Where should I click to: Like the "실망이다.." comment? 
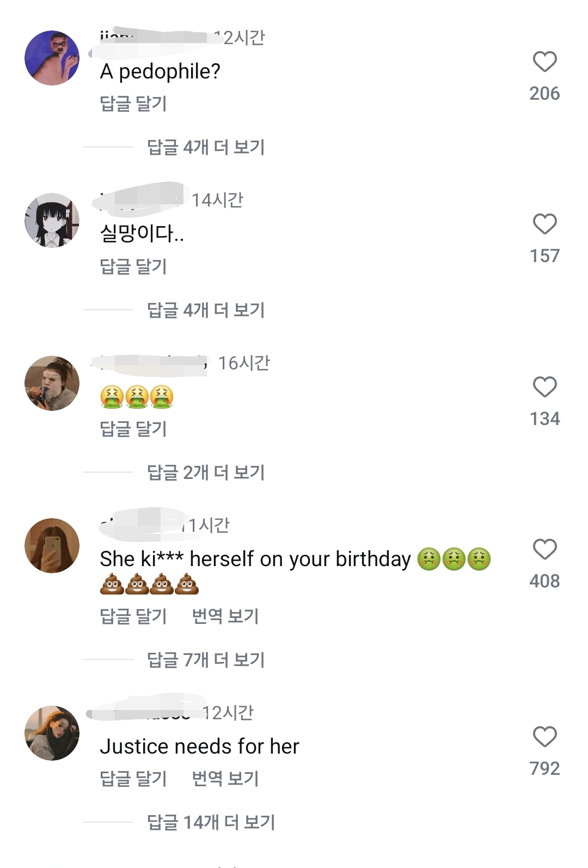click(544, 224)
